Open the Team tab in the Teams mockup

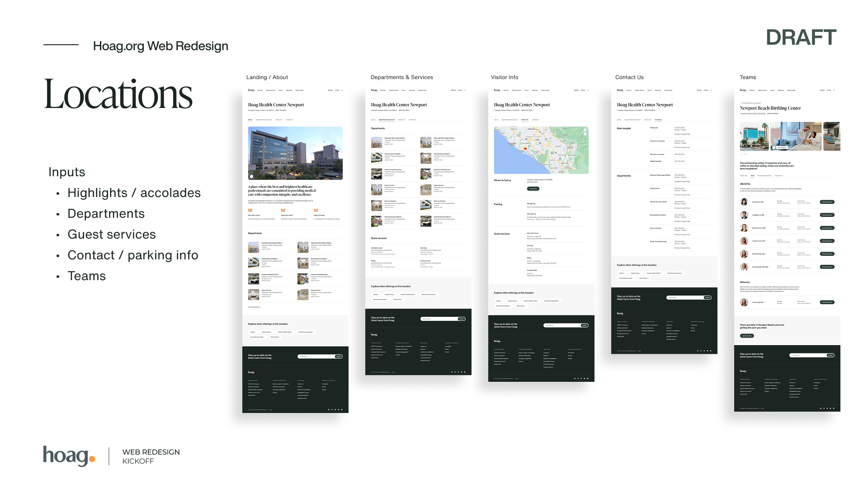click(x=752, y=176)
